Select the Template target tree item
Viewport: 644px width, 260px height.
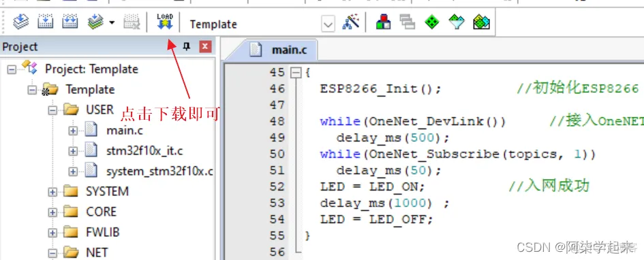coord(90,89)
